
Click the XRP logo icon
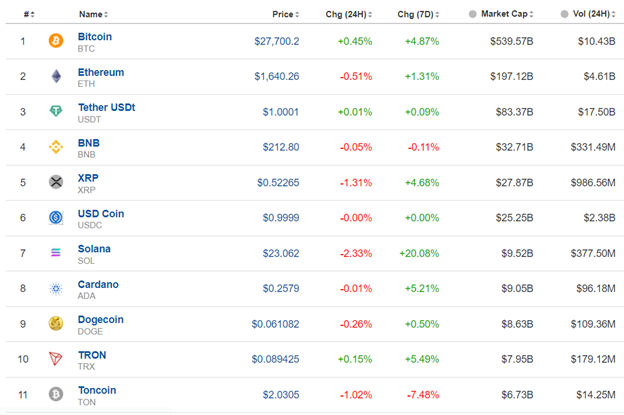56,182
